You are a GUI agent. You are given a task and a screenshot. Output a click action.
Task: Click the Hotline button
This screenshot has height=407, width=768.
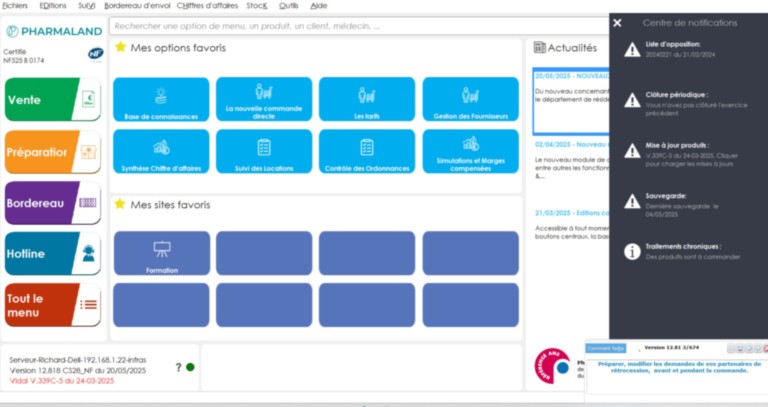coord(52,253)
